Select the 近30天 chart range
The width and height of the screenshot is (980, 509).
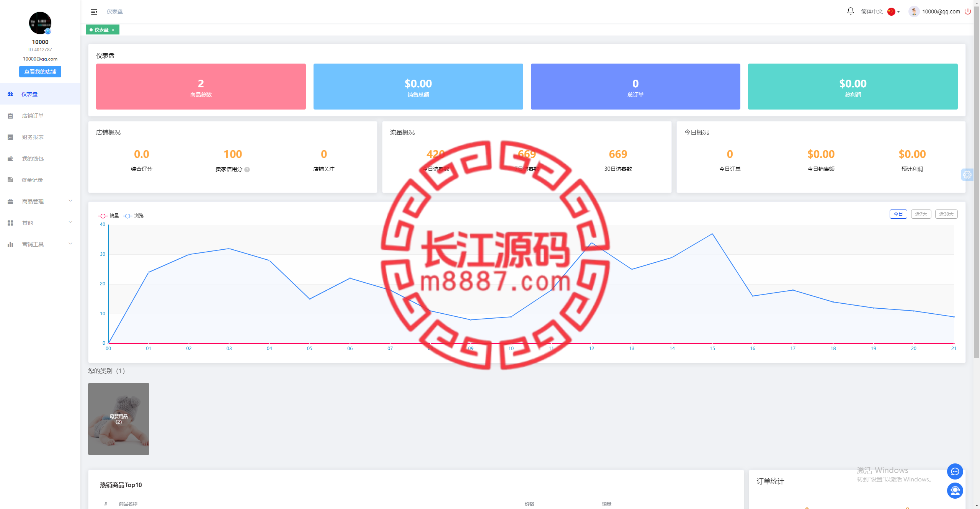(946, 214)
